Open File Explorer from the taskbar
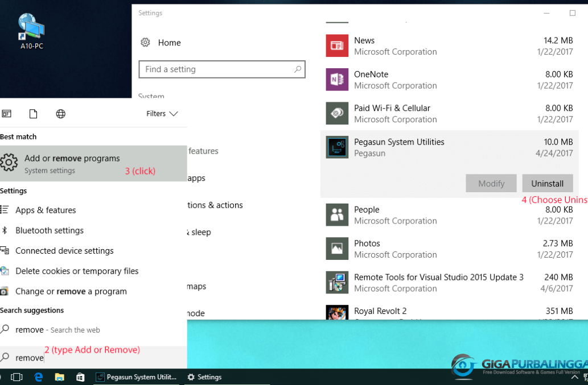The width and height of the screenshot is (588, 385). click(x=59, y=377)
